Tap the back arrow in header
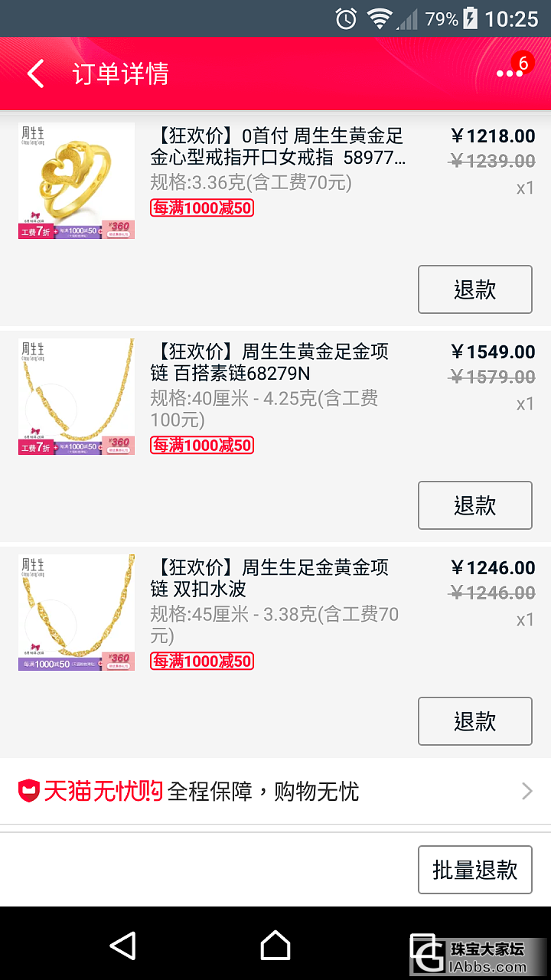The width and height of the screenshot is (551, 980). 36,74
